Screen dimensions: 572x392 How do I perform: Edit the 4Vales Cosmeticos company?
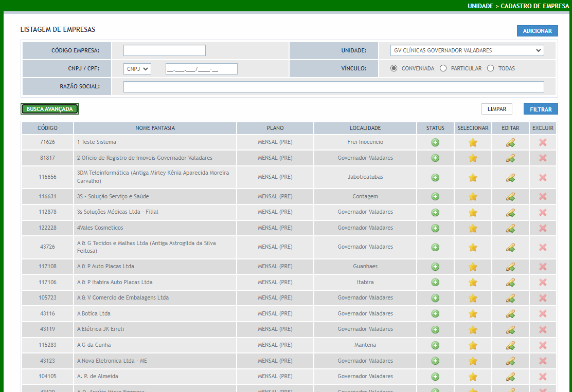(x=510, y=229)
